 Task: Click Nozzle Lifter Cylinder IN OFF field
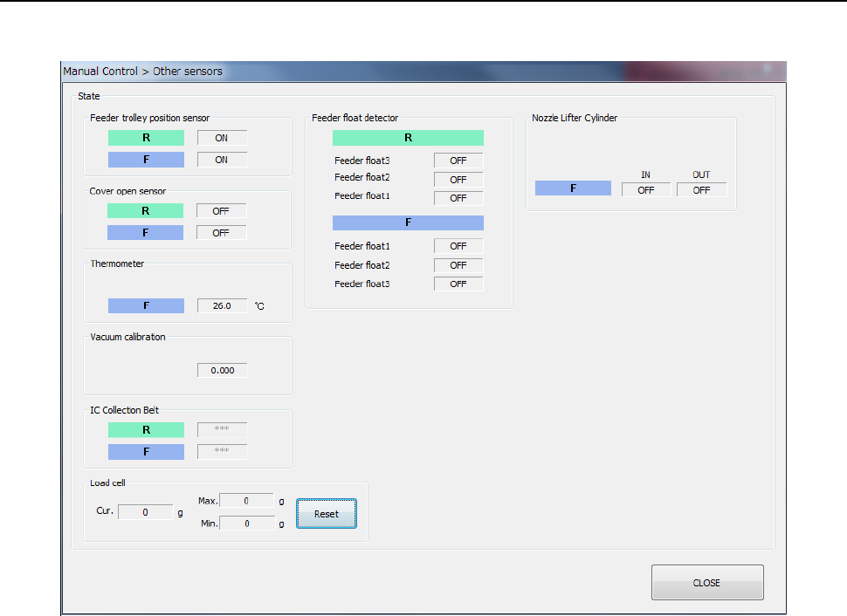(646, 190)
